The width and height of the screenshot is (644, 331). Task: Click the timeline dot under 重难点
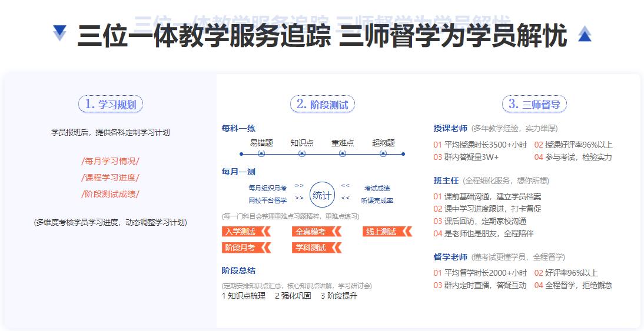pos(343,154)
